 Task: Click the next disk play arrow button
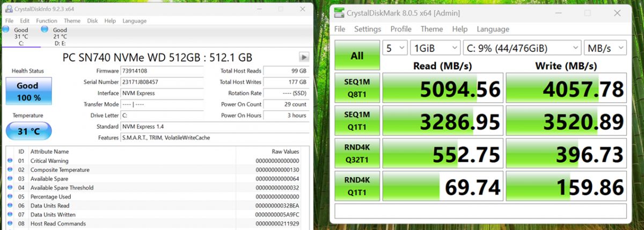(304, 57)
